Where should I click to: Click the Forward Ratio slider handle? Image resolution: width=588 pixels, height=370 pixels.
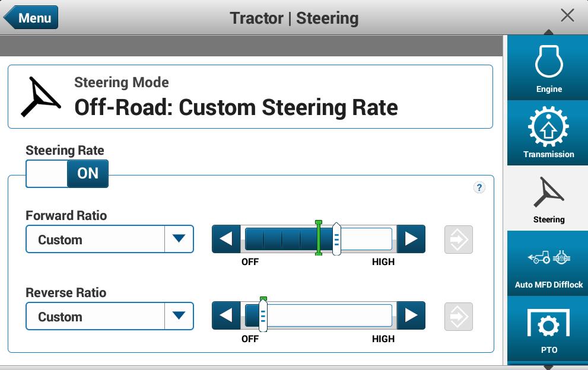[336, 240]
